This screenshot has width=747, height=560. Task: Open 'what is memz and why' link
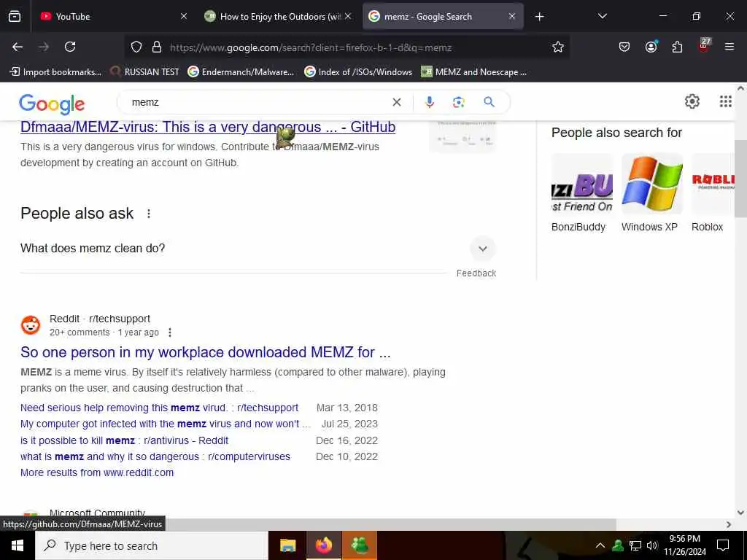tap(155, 456)
